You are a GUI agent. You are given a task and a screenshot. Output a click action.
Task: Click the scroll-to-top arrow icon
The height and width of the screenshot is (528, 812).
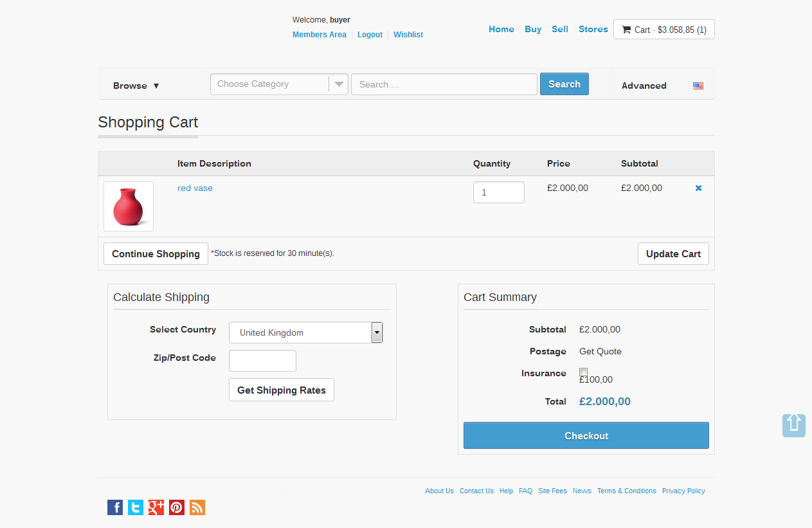coord(793,425)
